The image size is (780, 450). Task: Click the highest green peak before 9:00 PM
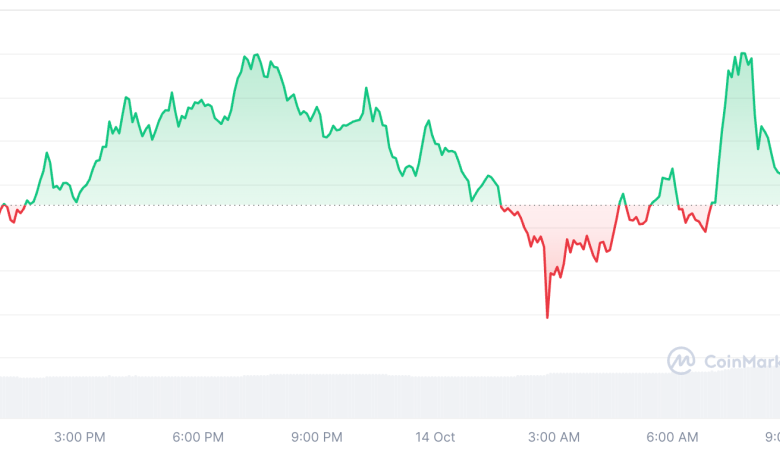pyautogui.click(x=256, y=55)
